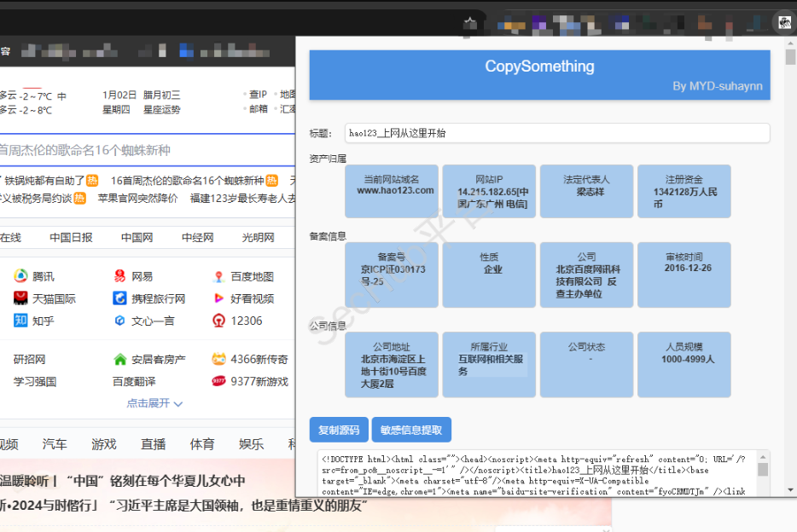Select the 审核时间 2016-12-26 card

[684, 275]
